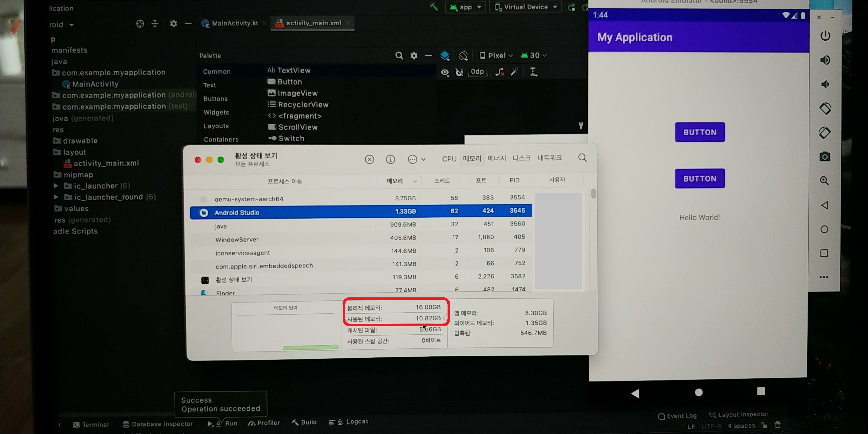Viewport: 868px width, 434px height.
Task: Open the Virtual Device selector dropdown
Action: point(525,7)
